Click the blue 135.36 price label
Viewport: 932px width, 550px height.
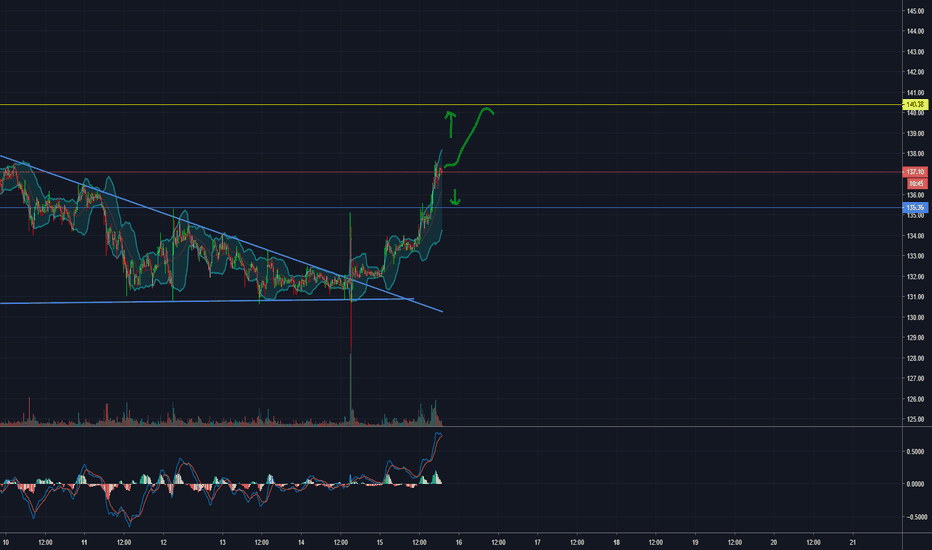click(915, 208)
